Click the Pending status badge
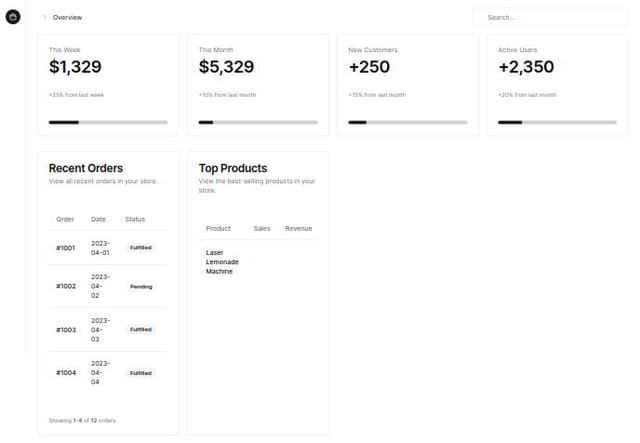 click(x=141, y=286)
